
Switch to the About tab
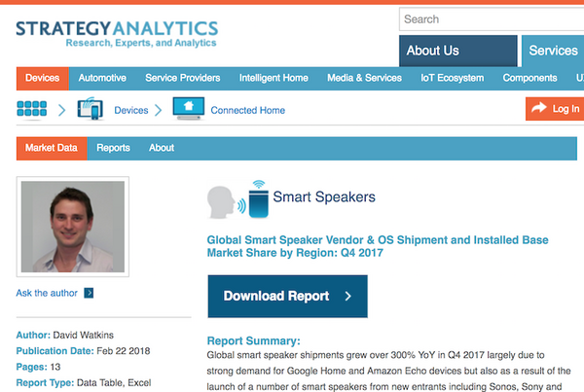[162, 148]
